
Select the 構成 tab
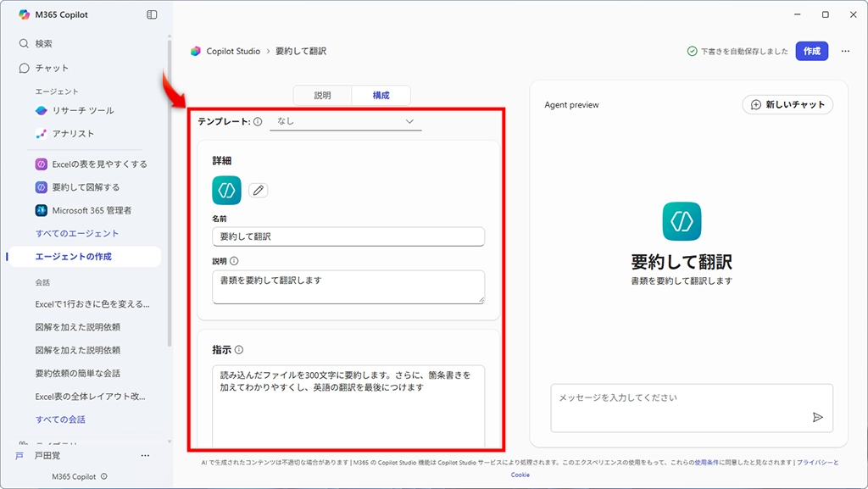(x=381, y=96)
